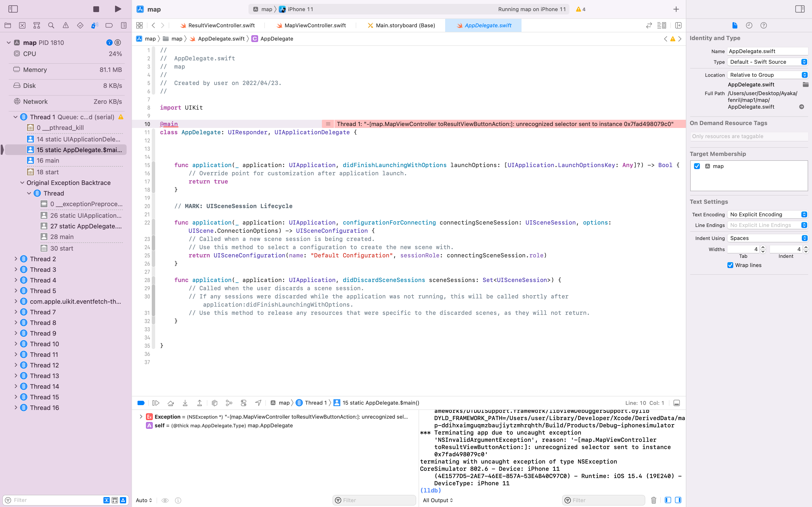Open the Indent Using Spaces dropdown
This screenshot has width=812, height=507.
click(768, 238)
